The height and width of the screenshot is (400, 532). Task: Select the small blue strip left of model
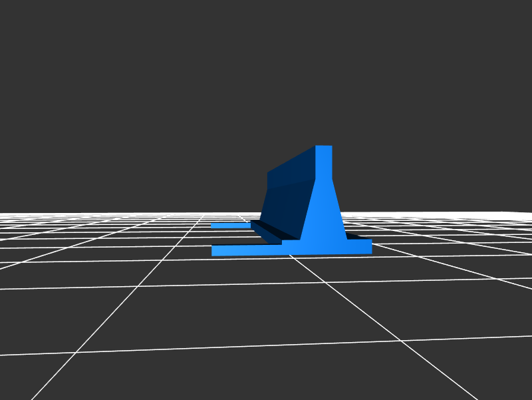click(x=230, y=226)
